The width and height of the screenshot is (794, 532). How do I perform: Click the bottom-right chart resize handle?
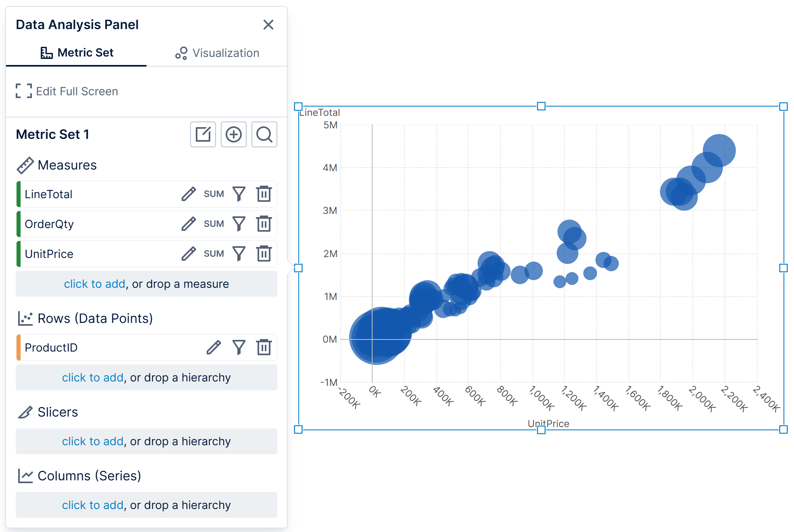coord(784,429)
